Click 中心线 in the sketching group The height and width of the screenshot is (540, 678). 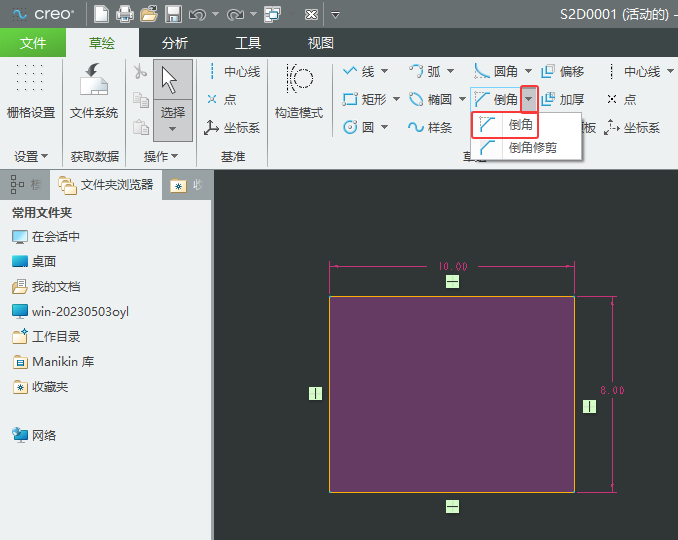click(x=634, y=71)
